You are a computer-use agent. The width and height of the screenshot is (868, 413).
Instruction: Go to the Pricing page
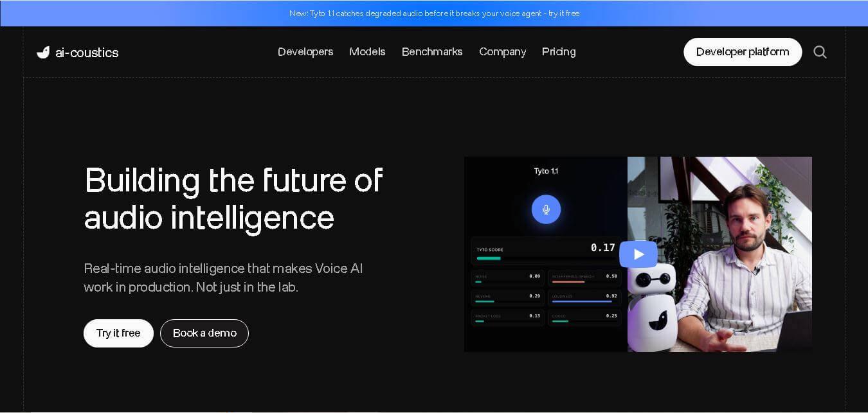[x=559, y=51]
